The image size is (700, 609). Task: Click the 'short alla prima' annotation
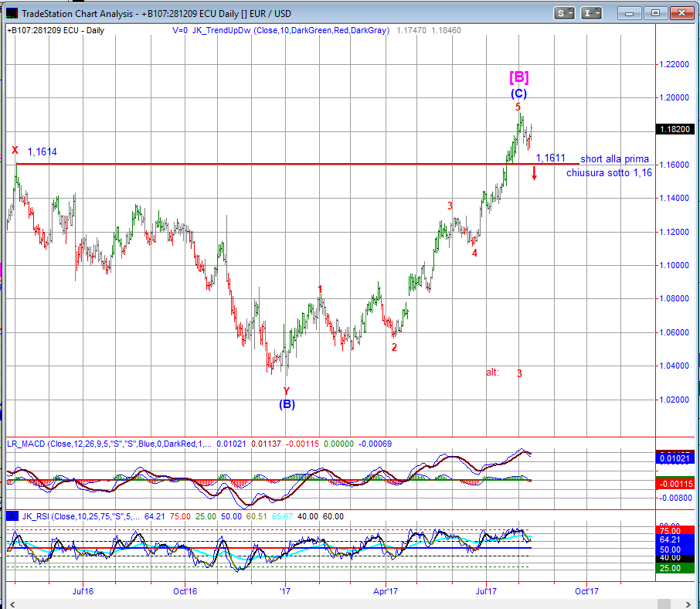pyautogui.click(x=614, y=159)
